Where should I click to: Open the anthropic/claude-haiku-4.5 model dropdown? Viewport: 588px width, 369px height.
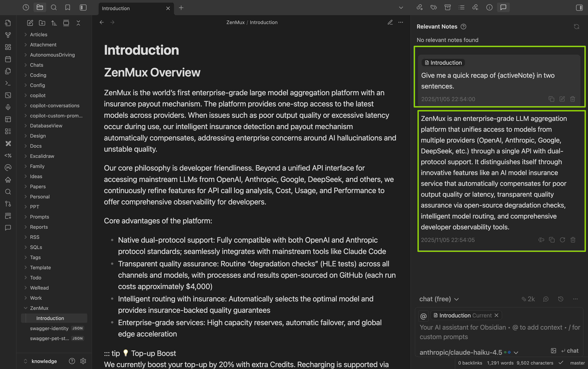[x=469, y=352]
